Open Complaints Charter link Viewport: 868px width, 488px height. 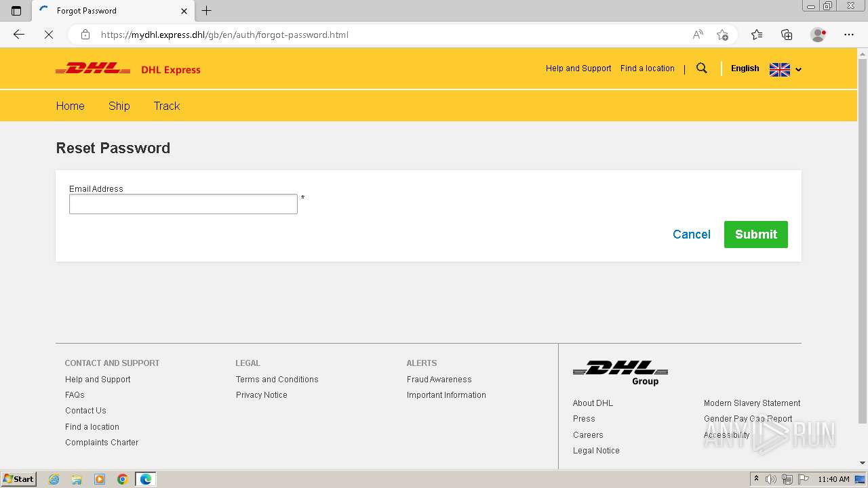click(x=102, y=443)
